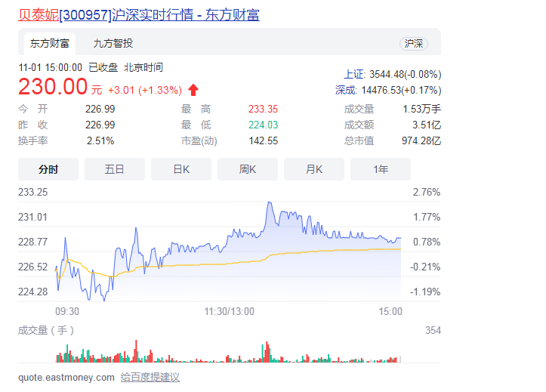The width and height of the screenshot is (546, 392).
Task: Display the 1年 chart range
Action: (381, 169)
